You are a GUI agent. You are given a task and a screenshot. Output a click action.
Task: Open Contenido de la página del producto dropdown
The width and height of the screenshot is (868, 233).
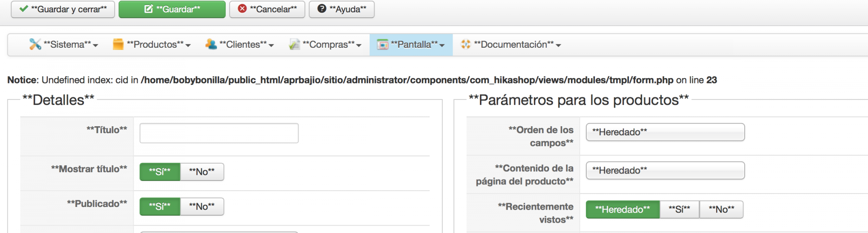665,171
